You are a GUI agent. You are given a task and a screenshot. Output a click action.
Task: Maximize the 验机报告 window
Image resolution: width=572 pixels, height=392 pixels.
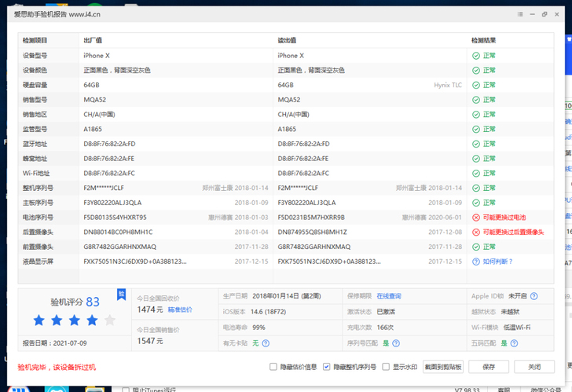[x=544, y=14]
